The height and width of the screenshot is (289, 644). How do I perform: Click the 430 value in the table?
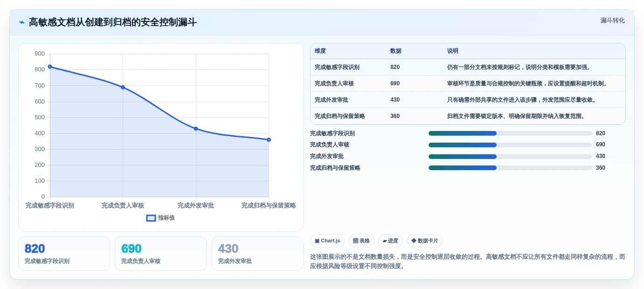point(395,100)
